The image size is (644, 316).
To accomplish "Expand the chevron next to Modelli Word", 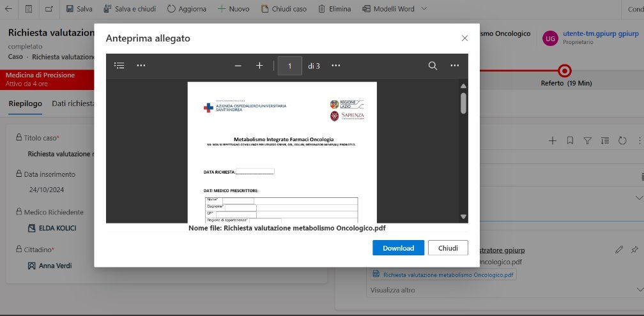I will tap(424, 9).
